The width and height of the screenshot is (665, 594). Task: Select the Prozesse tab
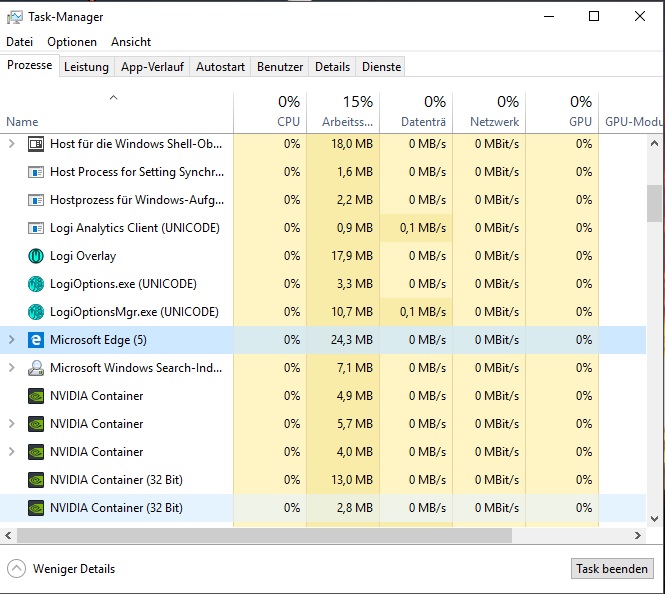coord(30,65)
